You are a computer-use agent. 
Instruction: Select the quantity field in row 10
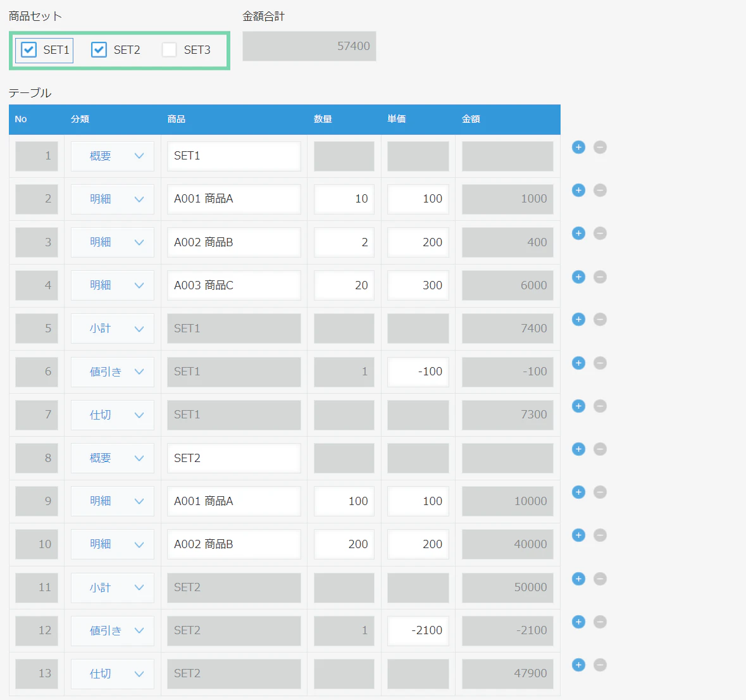(x=344, y=544)
